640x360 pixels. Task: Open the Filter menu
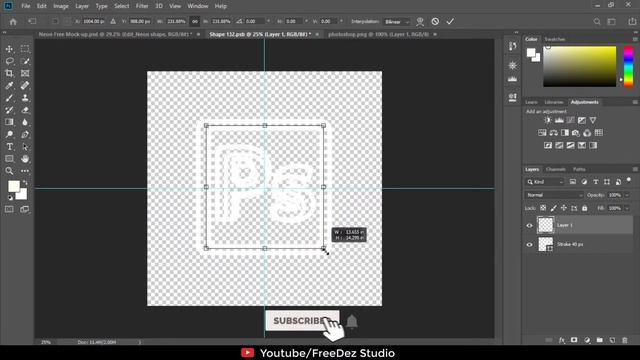142,6
